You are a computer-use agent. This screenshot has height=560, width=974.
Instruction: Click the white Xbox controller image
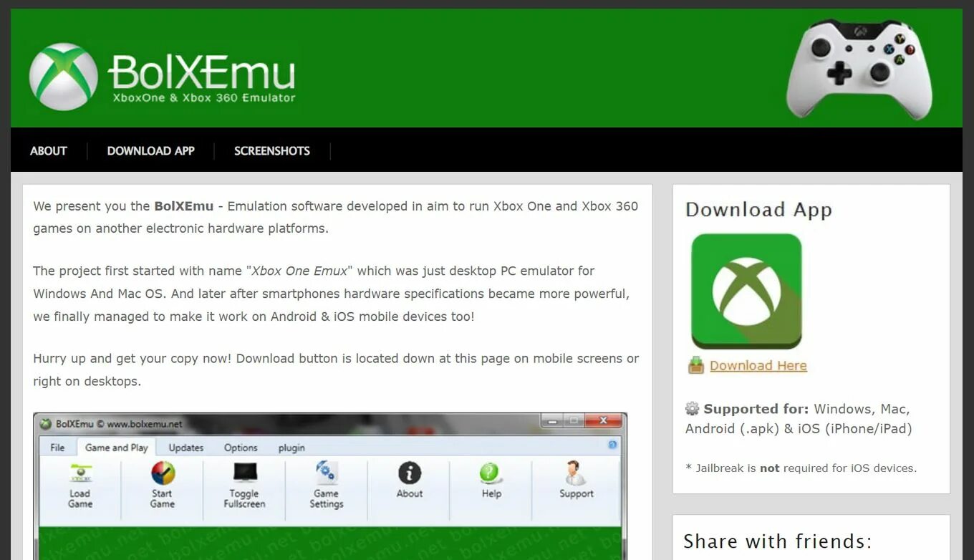point(859,69)
